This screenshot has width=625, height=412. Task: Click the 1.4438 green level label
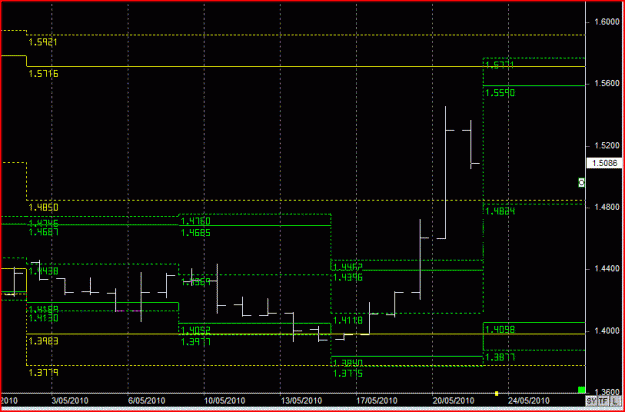coord(43,271)
